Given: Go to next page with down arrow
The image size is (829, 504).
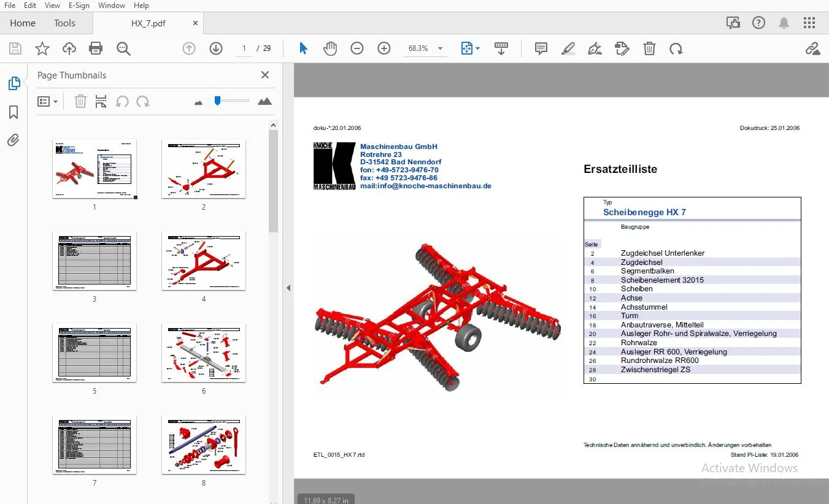Looking at the screenshot, I should [x=216, y=48].
